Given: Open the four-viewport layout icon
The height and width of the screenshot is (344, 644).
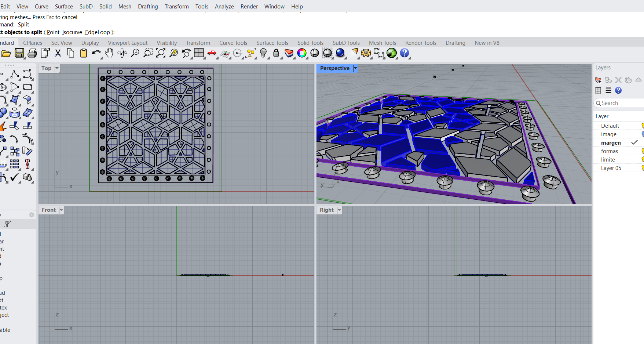Looking at the screenshot, I should point(199,53).
